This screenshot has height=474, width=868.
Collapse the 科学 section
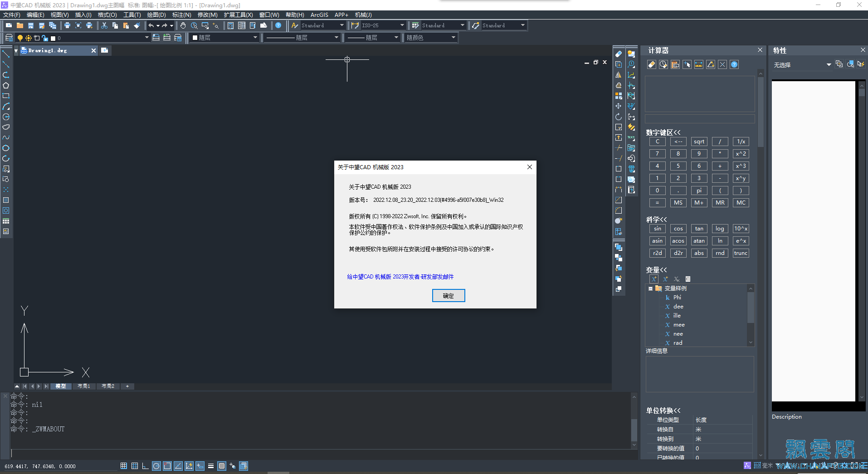click(656, 220)
